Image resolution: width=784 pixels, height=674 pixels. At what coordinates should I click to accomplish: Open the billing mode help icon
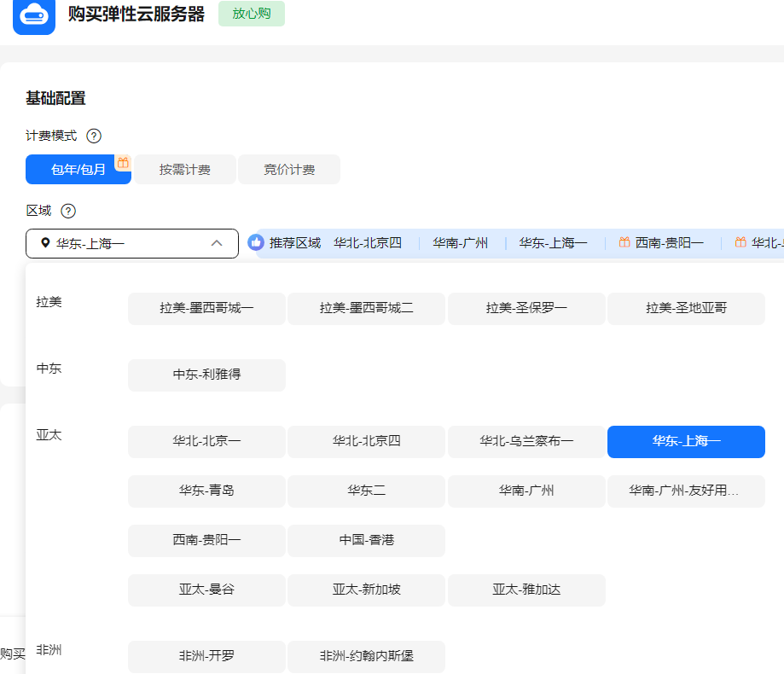coord(94,136)
